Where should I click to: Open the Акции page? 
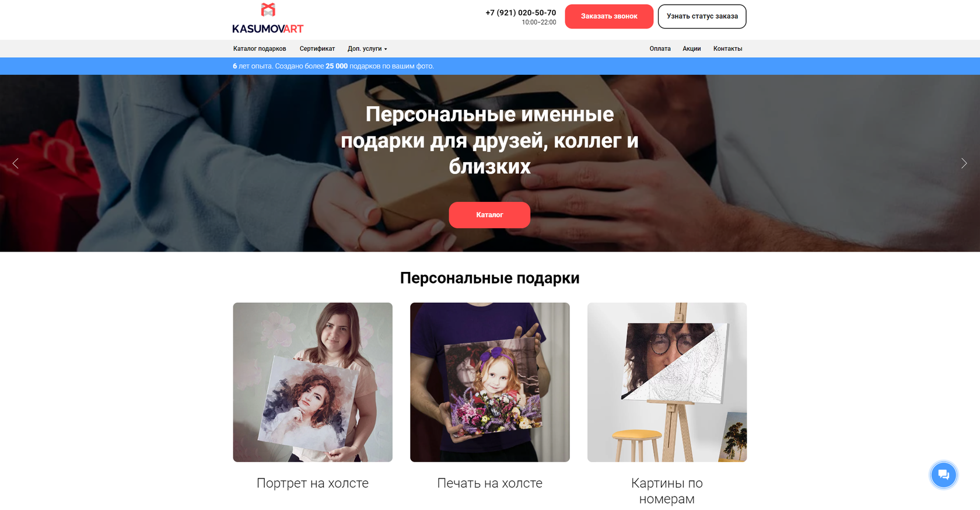tap(692, 48)
